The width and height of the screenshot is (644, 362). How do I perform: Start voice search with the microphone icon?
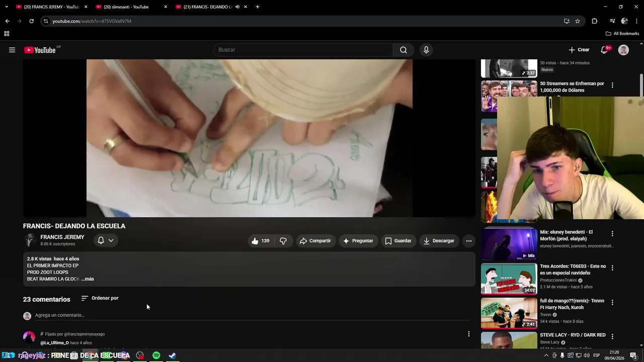point(426,50)
